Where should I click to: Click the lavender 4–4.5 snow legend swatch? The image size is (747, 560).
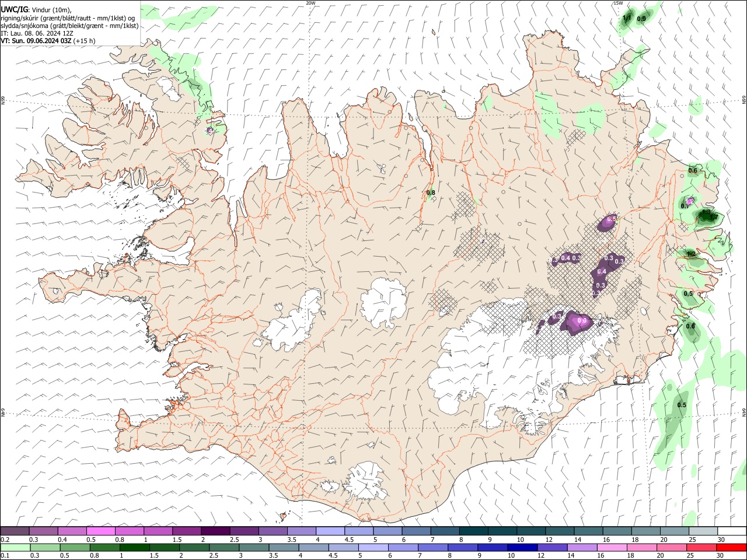coord(330,531)
